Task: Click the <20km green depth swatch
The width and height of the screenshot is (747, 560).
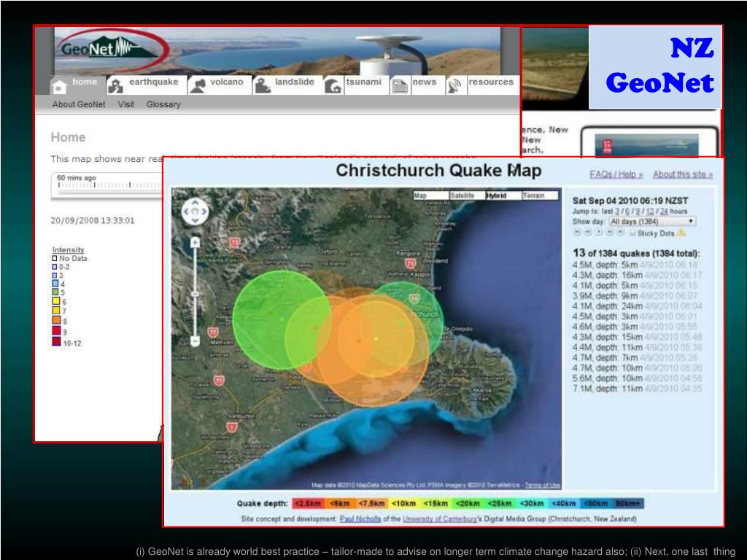Action: [x=468, y=503]
